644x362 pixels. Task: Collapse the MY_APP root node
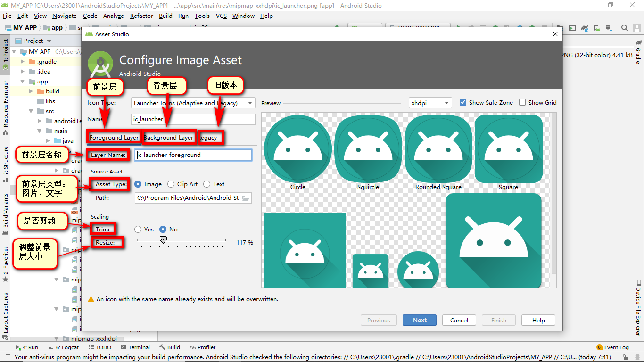(15, 52)
